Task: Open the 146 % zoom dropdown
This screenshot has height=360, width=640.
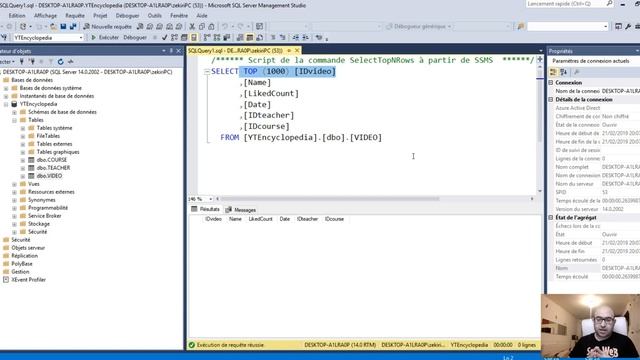Action: [211, 199]
